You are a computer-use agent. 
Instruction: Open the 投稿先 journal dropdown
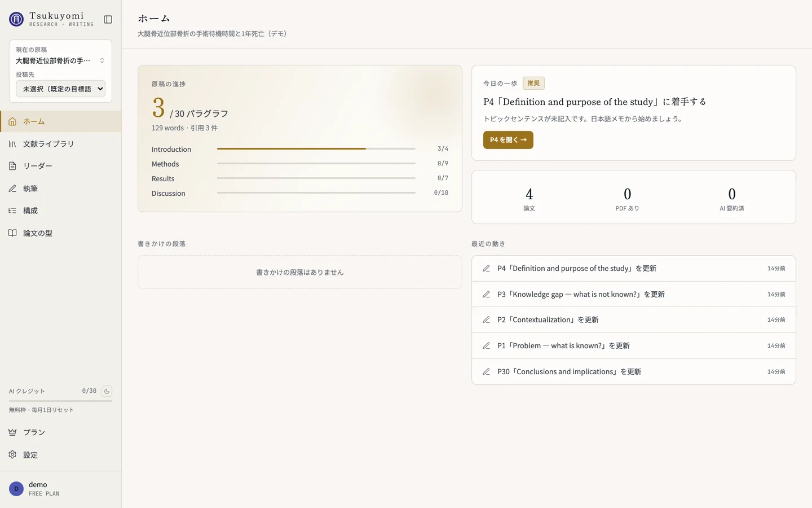60,89
